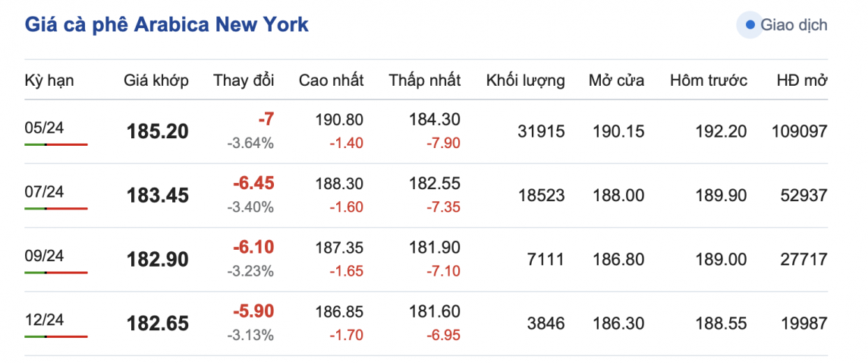Select the 05/24 contract term
Image resolution: width=868 pixels, height=363 pixels.
(x=44, y=128)
